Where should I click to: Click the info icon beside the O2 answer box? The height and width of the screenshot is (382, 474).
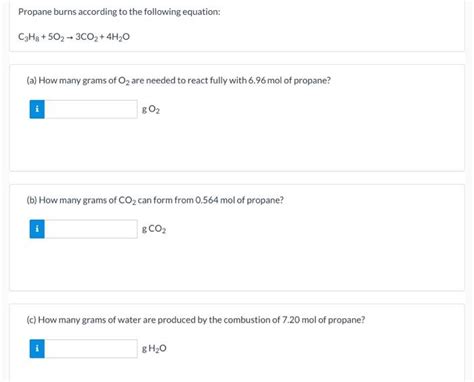(37, 109)
